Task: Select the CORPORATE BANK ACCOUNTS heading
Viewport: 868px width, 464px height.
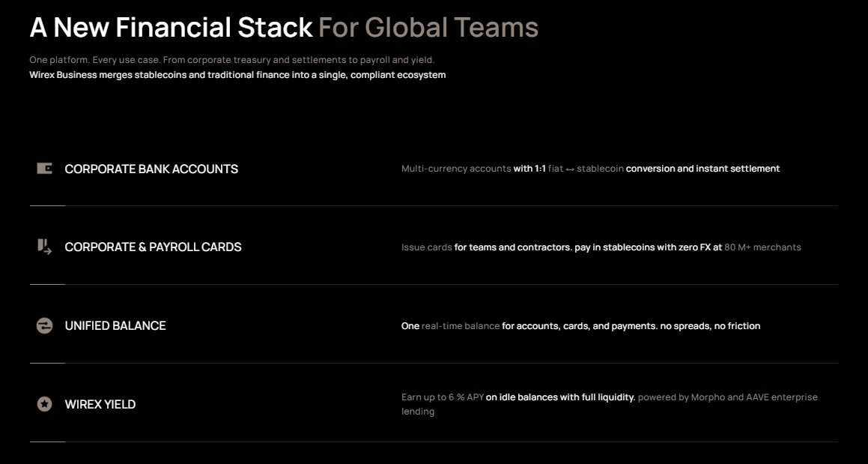Action: pyautogui.click(x=151, y=169)
